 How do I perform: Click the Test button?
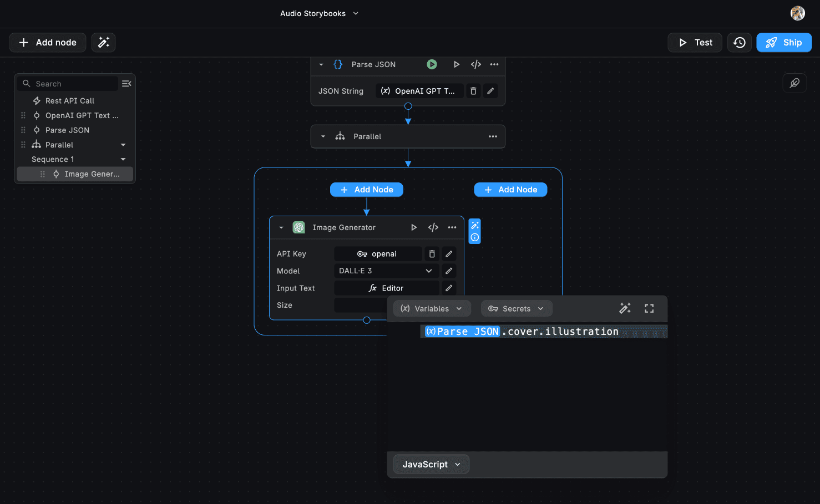[x=695, y=43]
